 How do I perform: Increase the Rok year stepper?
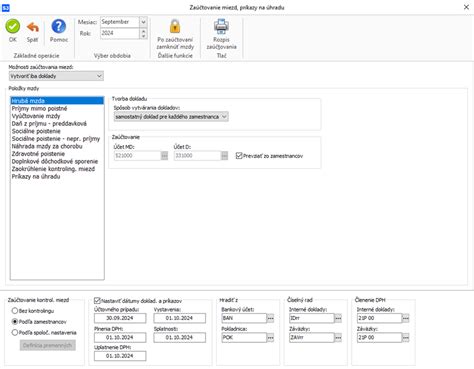pos(144,31)
